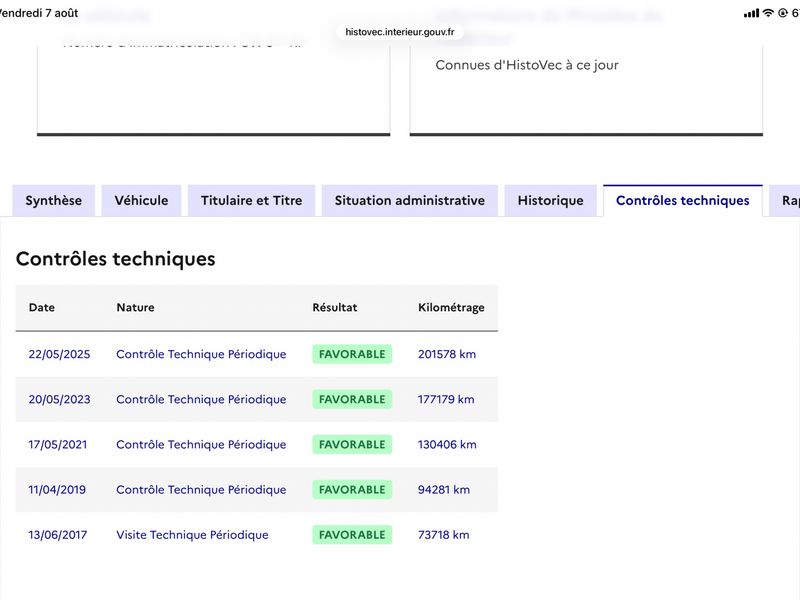
Task: Click Contrôle Technique Périodique in 11/04/2019 row
Action: pos(201,490)
